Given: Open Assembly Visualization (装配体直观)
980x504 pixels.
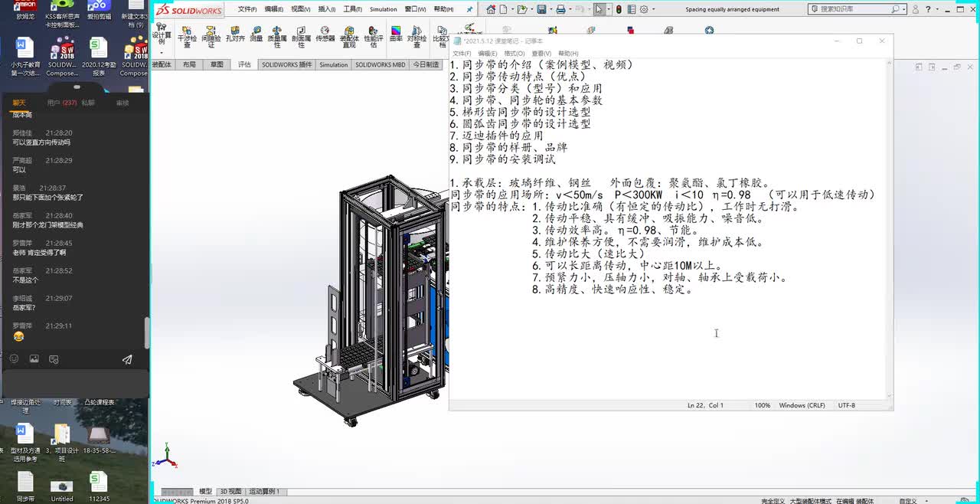Looking at the screenshot, I should click(x=349, y=38).
